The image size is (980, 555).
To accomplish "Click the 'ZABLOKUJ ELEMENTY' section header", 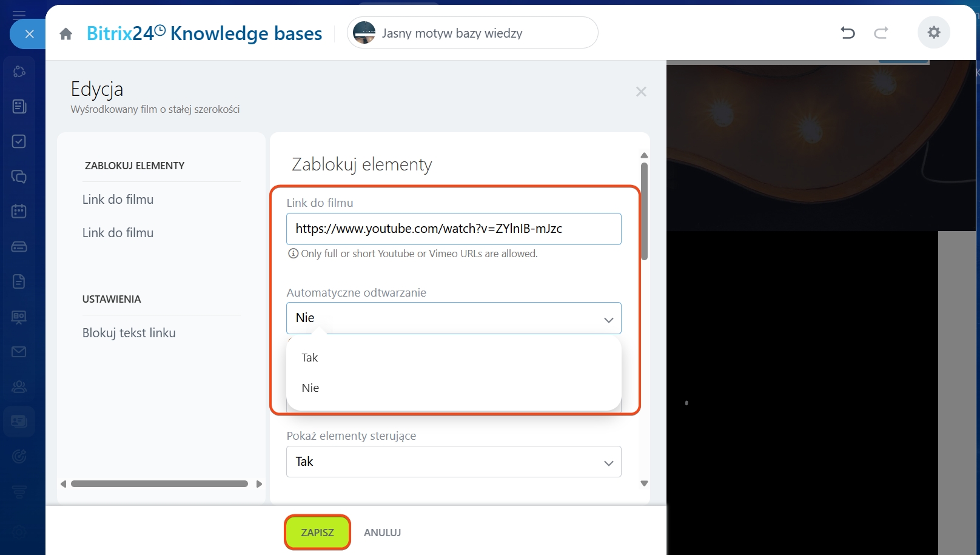I will pyautogui.click(x=135, y=166).
